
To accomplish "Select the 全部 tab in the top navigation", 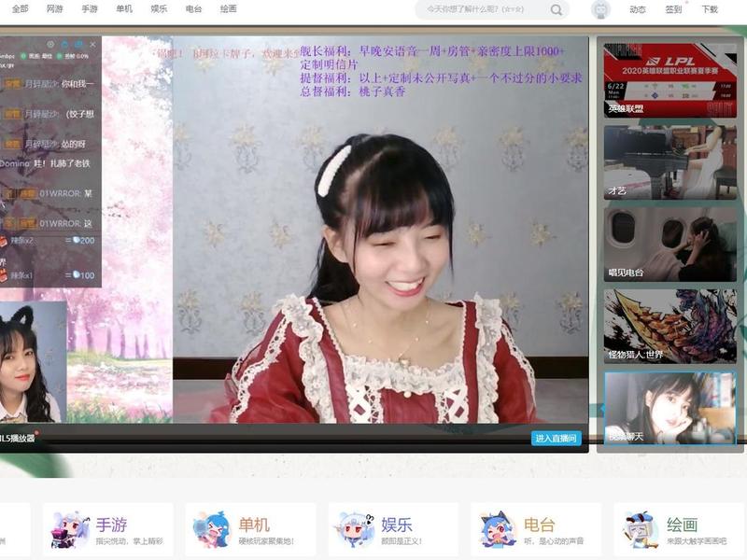I will (20, 8).
